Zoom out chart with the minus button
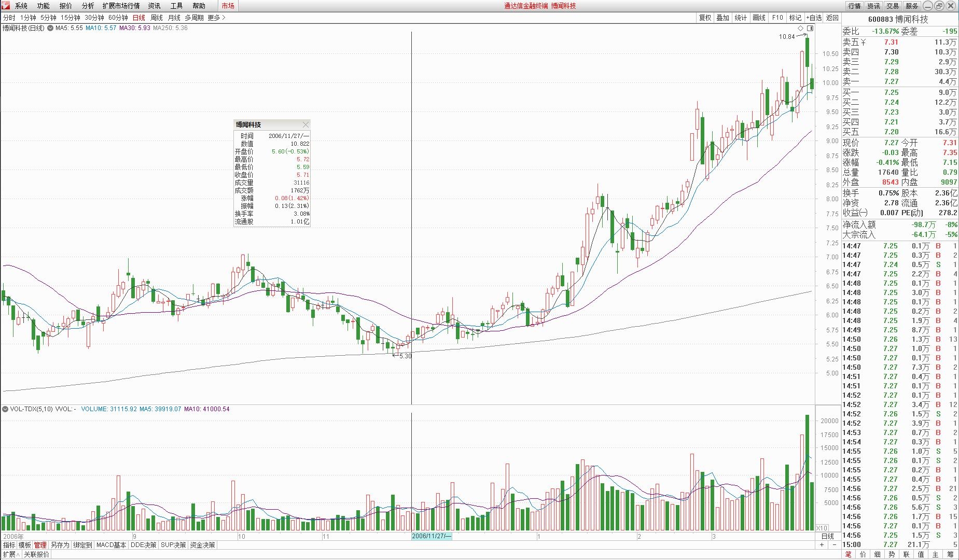 point(834,545)
